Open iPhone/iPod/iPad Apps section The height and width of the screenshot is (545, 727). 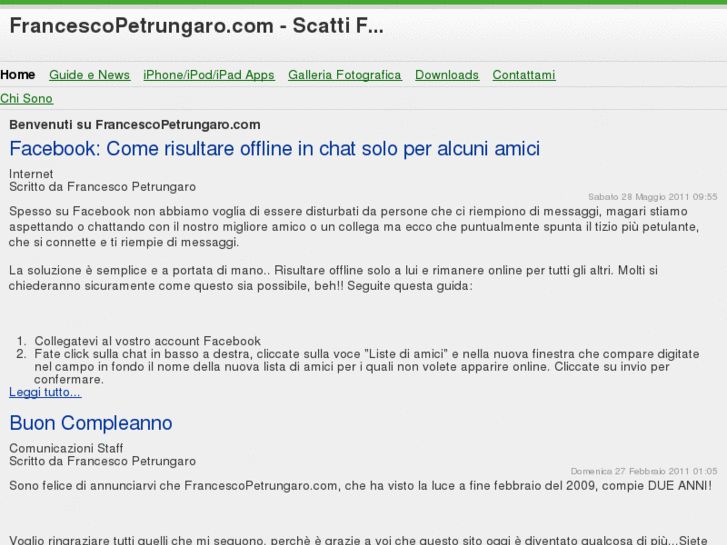pos(209,75)
